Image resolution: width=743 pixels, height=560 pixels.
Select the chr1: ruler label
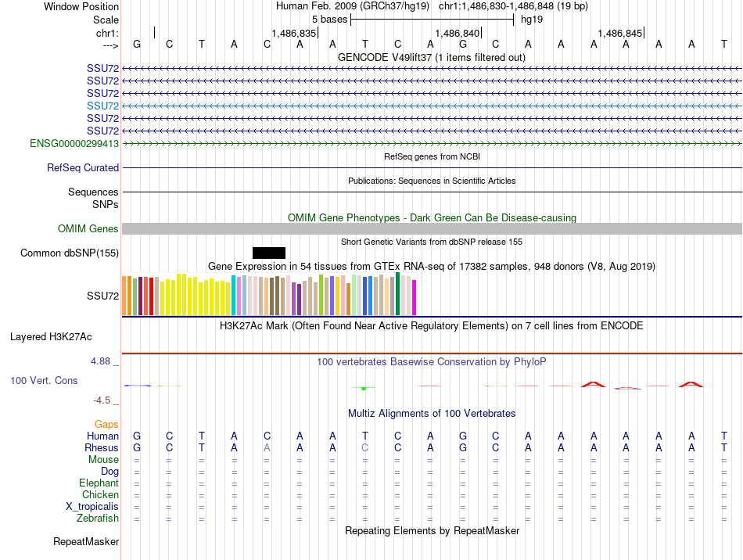coord(107,33)
